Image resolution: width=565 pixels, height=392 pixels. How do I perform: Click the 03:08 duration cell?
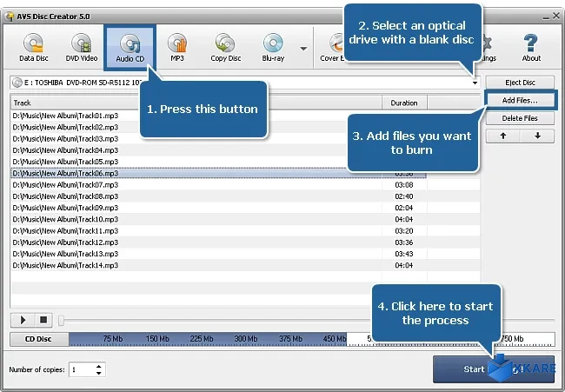[x=404, y=185]
